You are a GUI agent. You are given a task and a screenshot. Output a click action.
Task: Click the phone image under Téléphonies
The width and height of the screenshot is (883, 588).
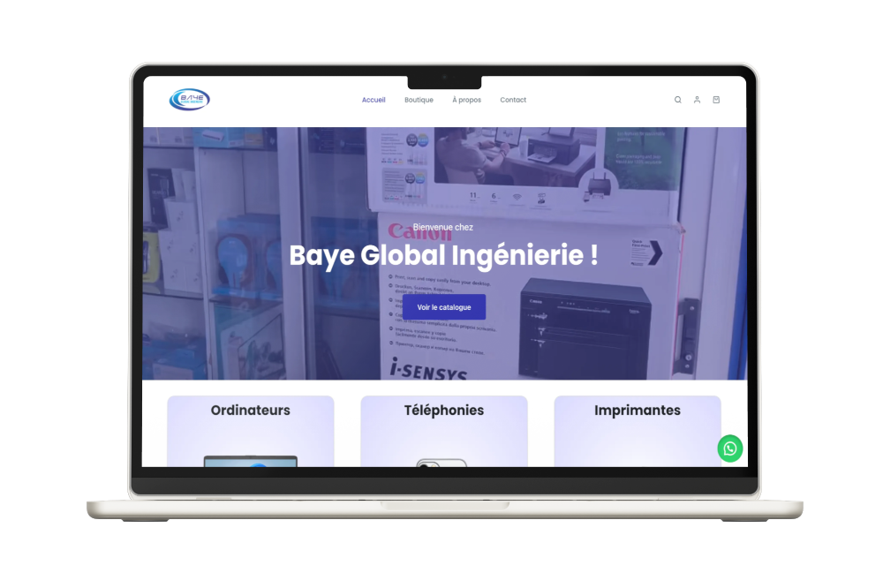(x=441, y=463)
